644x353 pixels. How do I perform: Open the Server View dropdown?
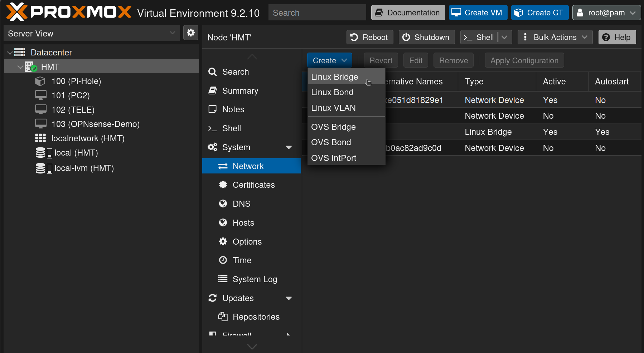click(x=172, y=33)
